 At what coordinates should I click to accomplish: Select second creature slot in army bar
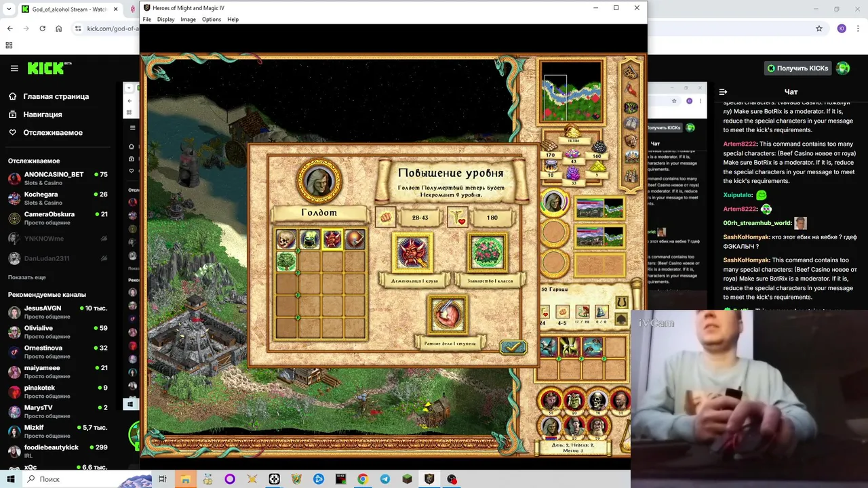click(570, 347)
